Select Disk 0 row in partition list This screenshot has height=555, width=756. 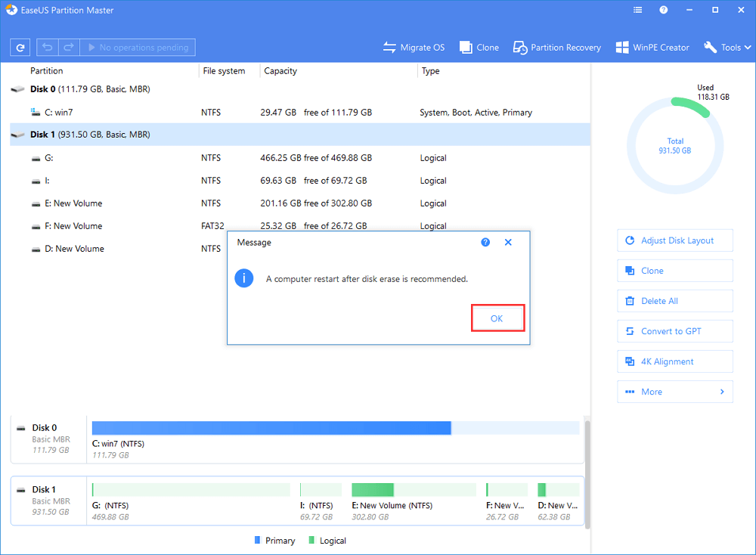pos(300,89)
